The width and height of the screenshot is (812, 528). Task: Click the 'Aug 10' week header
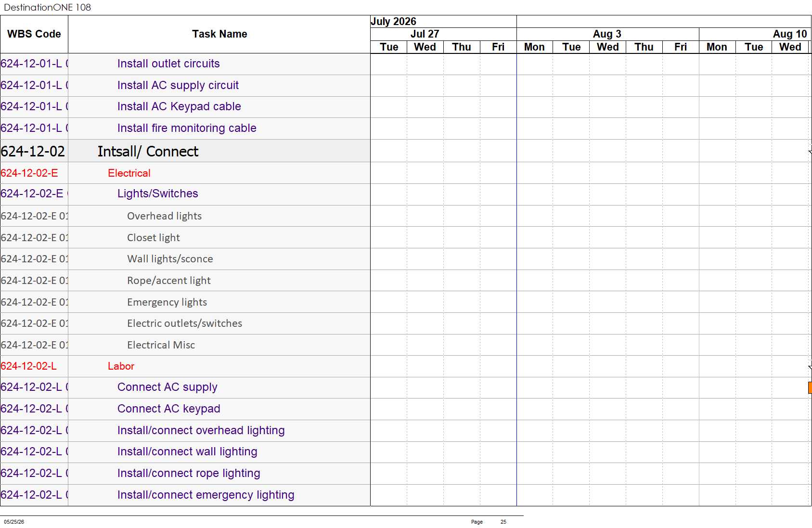coord(789,34)
